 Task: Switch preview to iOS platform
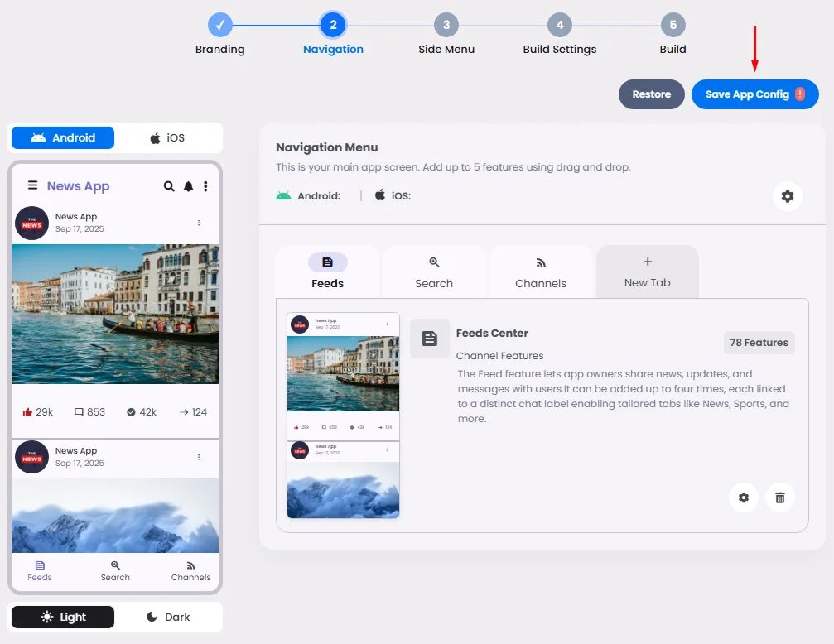pos(167,138)
